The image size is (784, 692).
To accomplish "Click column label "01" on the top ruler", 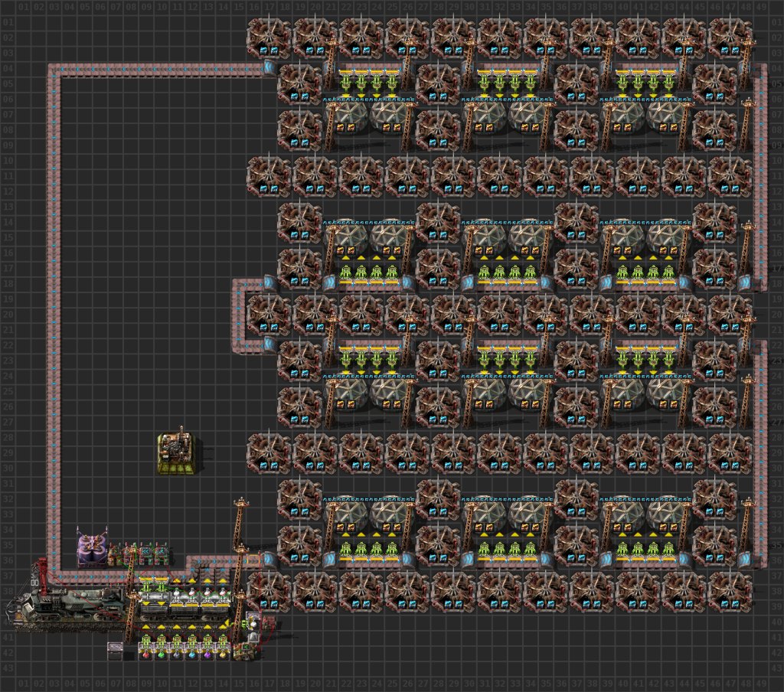I will pyautogui.click(x=23, y=7).
